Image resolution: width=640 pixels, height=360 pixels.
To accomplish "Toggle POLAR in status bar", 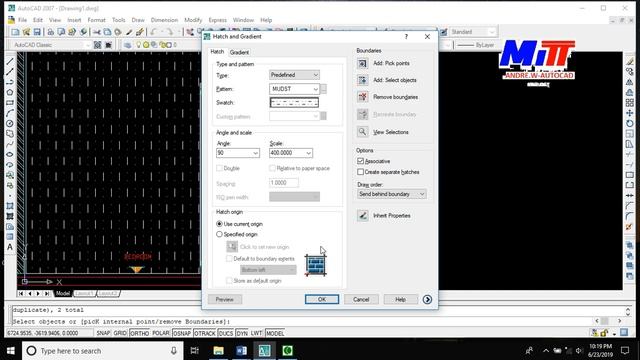I will (x=160, y=333).
